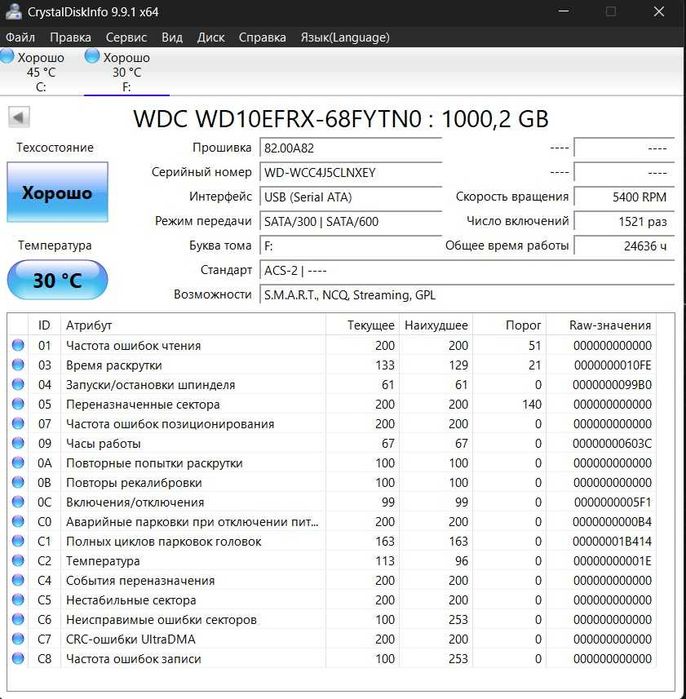Viewport: 686px width, 699px height.
Task: Click the status icon of attribute C8
Action: [x=18, y=658]
